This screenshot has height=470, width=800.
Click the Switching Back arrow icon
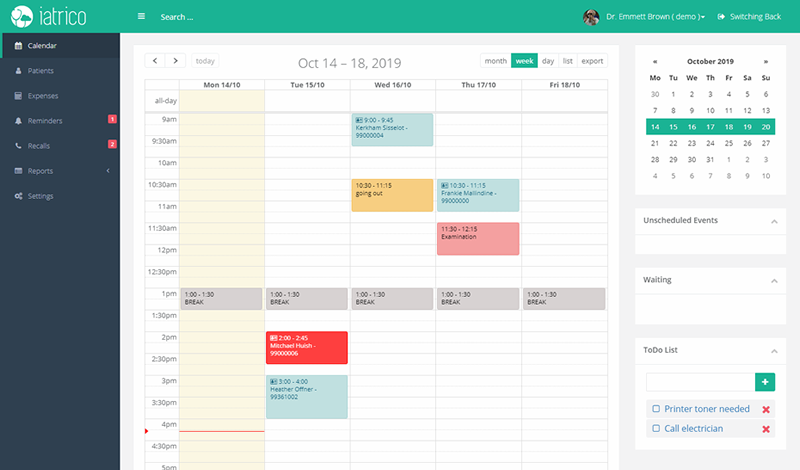coord(721,17)
